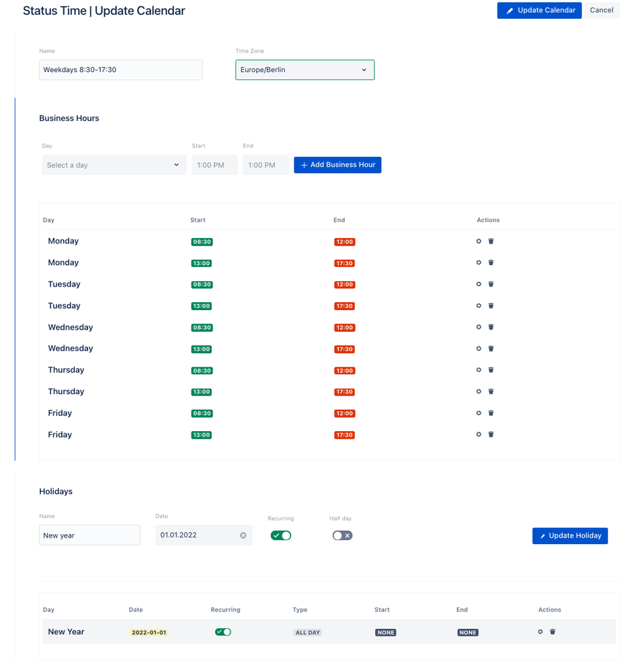The width and height of the screenshot is (638, 672).
Task: Delete the Wednesday 13:00 business hour
Action: click(x=491, y=348)
